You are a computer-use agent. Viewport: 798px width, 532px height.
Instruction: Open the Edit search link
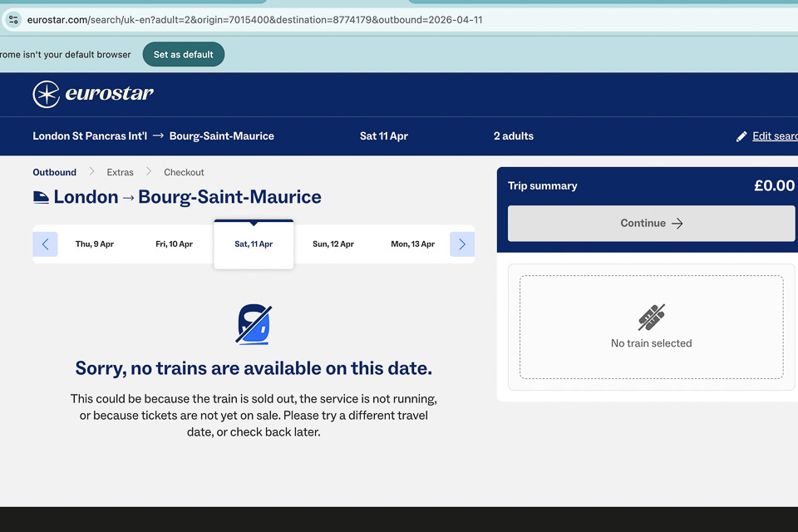click(774, 136)
